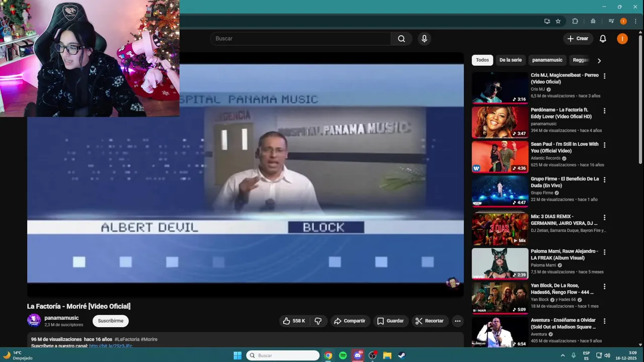Click the YouTube search magnifier button

pyautogui.click(x=401, y=39)
